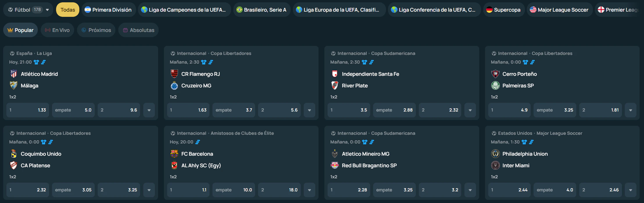Switch to the Próximos tab
644x203 pixels.
pyautogui.click(x=96, y=30)
